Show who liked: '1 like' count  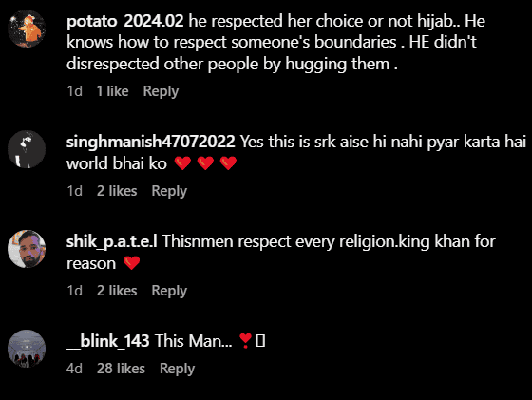click(113, 91)
